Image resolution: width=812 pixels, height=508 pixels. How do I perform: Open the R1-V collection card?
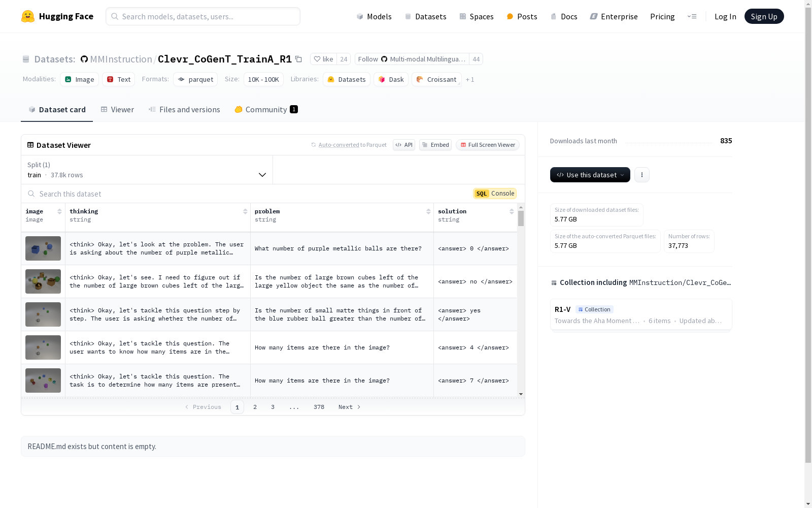641,314
